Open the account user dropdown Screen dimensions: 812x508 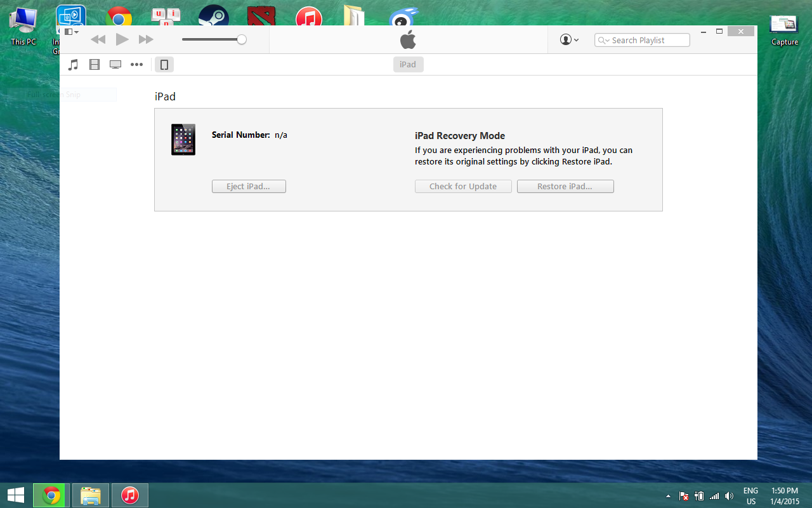pos(569,40)
